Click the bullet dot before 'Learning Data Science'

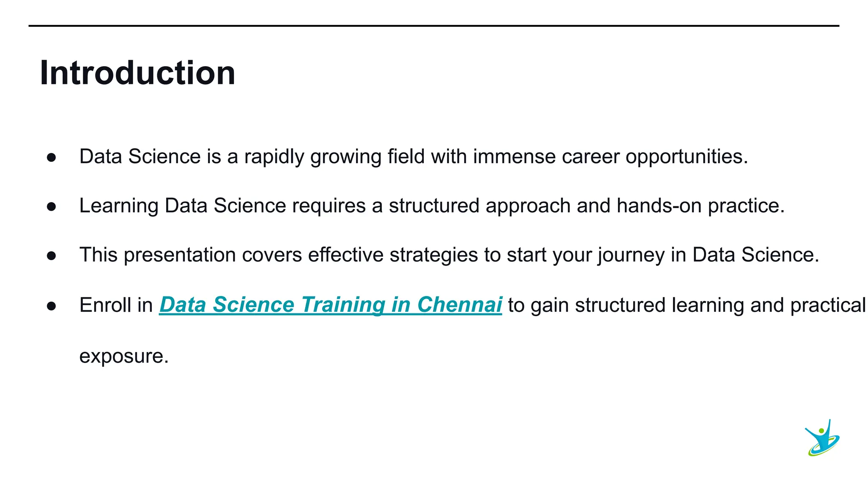click(52, 207)
